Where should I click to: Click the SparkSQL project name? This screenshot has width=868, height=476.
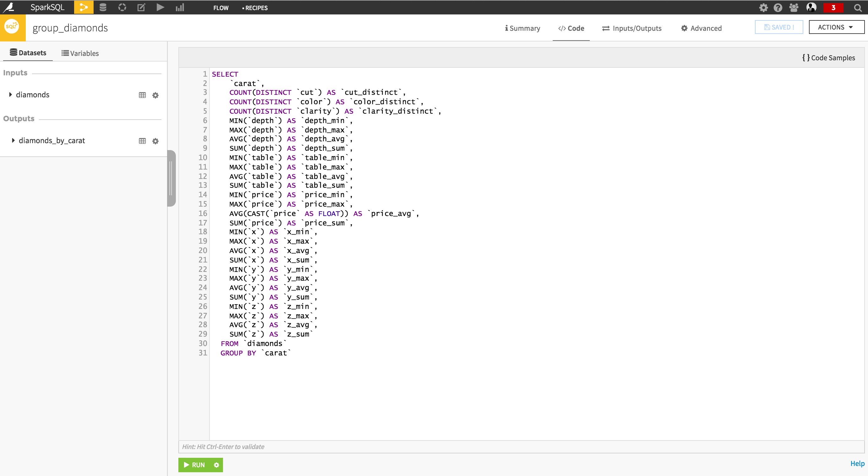(47, 8)
